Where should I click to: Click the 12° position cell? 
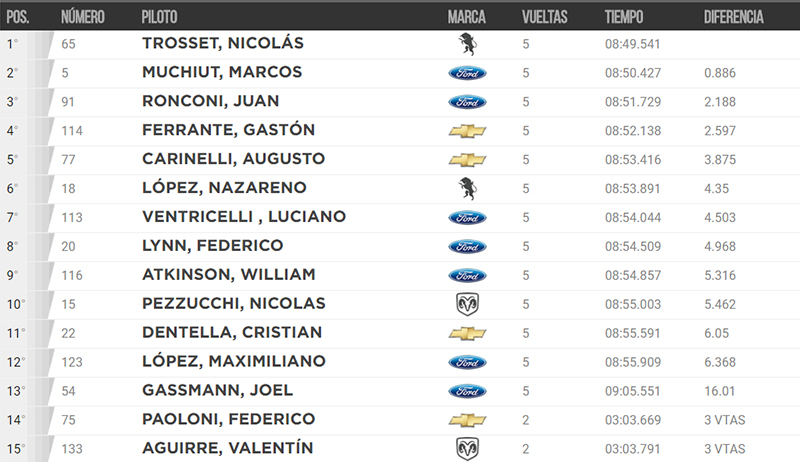pos(16,363)
